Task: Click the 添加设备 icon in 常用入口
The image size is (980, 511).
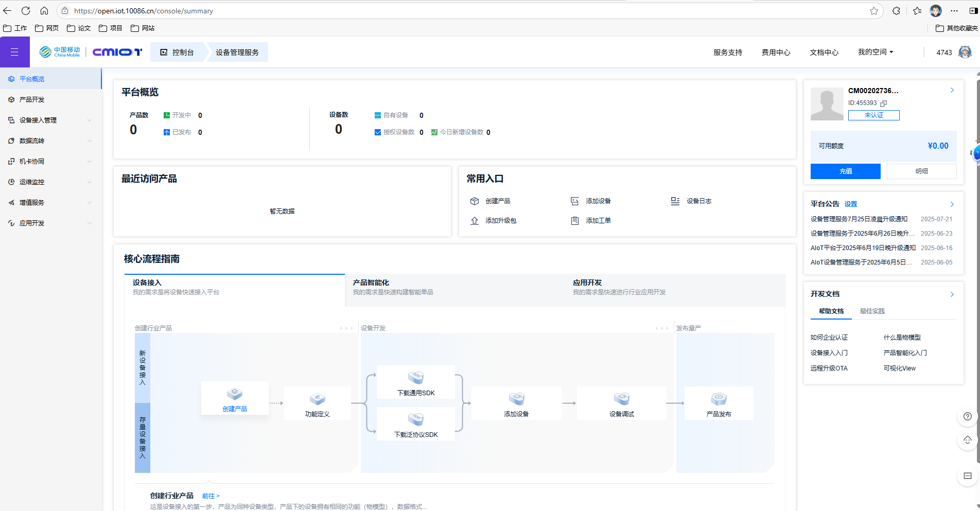Action: point(574,201)
